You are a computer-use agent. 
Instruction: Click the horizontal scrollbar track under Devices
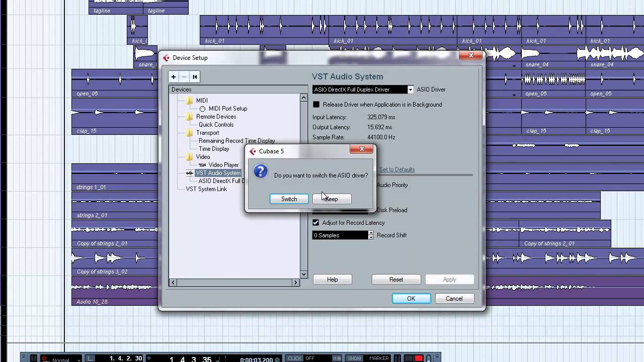[x=234, y=283]
